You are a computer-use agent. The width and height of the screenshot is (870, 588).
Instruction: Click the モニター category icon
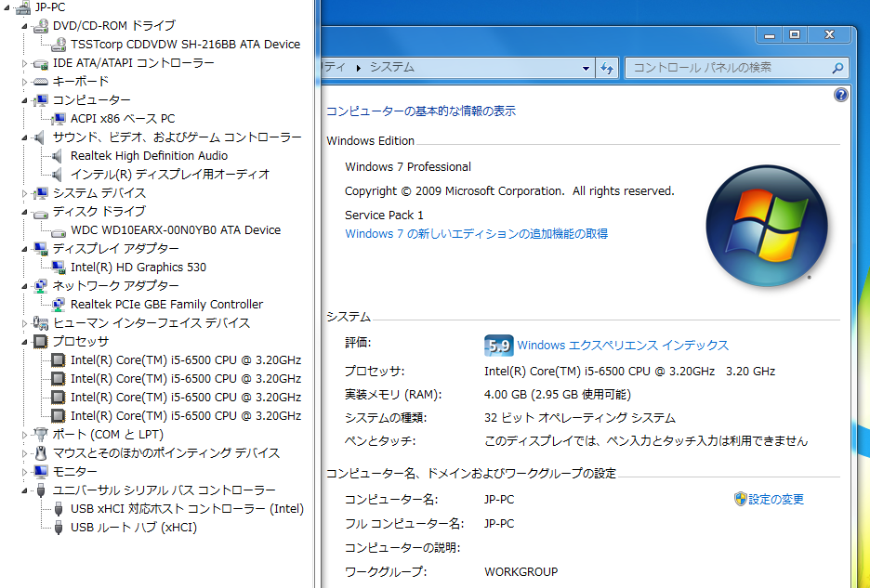tap(41, 472)
